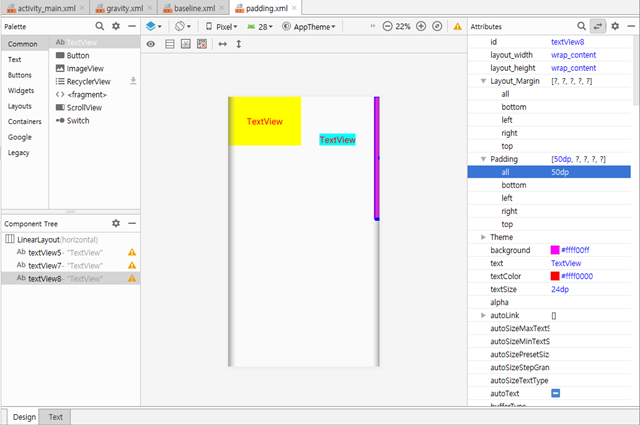
Task: Select API level 28 dropdown
Action: (260, 27)
